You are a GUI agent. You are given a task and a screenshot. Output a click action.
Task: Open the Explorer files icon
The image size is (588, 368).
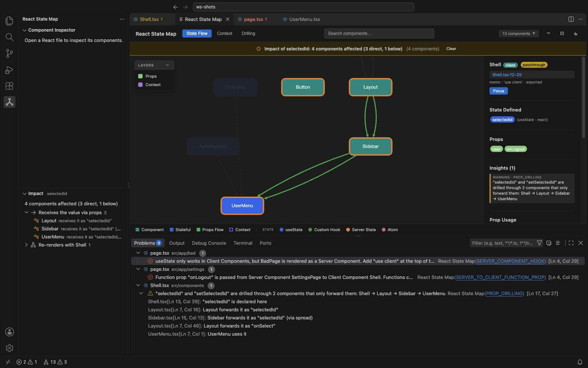[10, 21]
